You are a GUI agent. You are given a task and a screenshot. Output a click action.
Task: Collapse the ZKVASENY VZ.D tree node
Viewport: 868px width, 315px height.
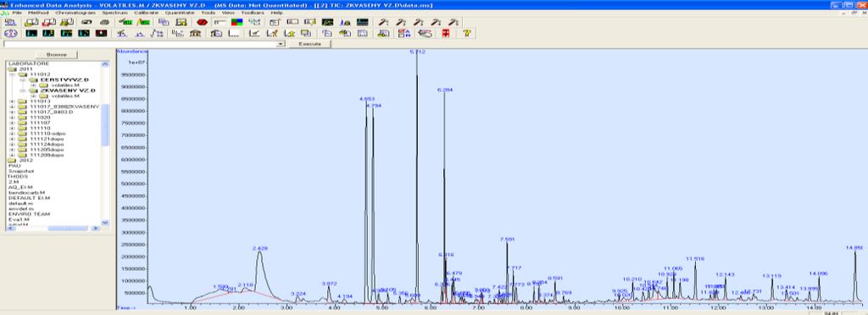[x=22, y=91]
